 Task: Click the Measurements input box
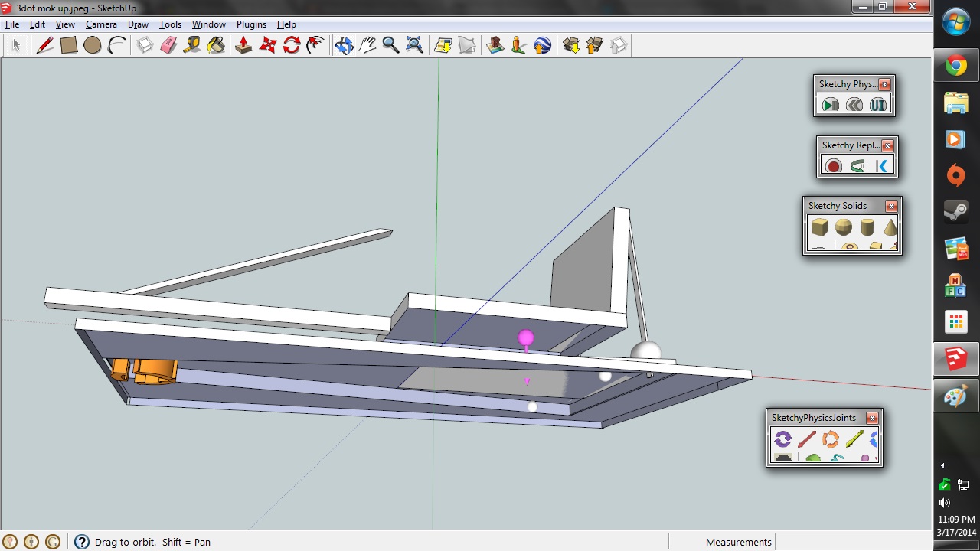852,542
